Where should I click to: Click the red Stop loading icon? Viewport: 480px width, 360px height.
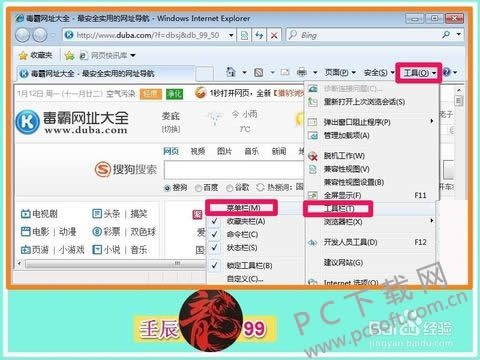coord(274,35)
